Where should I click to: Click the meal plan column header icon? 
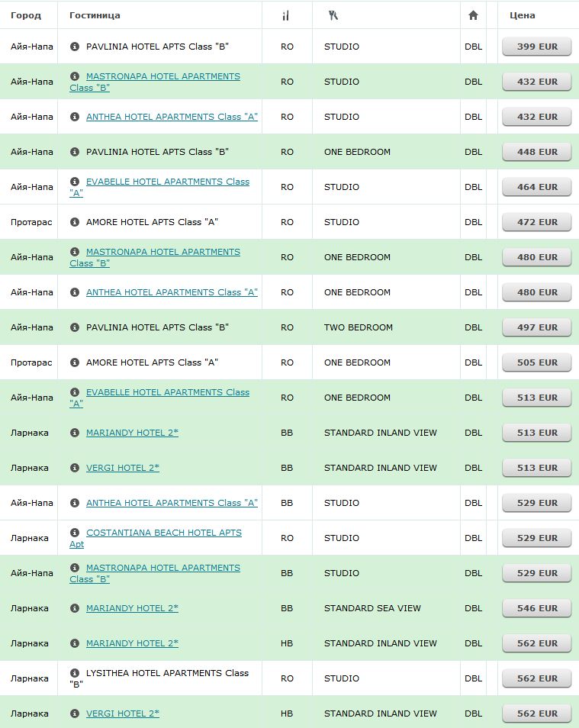click(285, 15)
